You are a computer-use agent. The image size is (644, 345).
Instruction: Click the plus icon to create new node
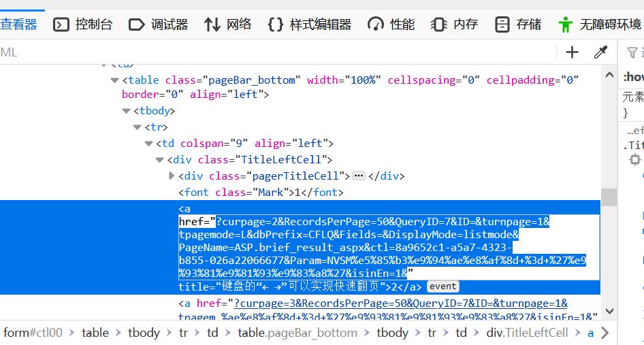click(x=572, y=52)
